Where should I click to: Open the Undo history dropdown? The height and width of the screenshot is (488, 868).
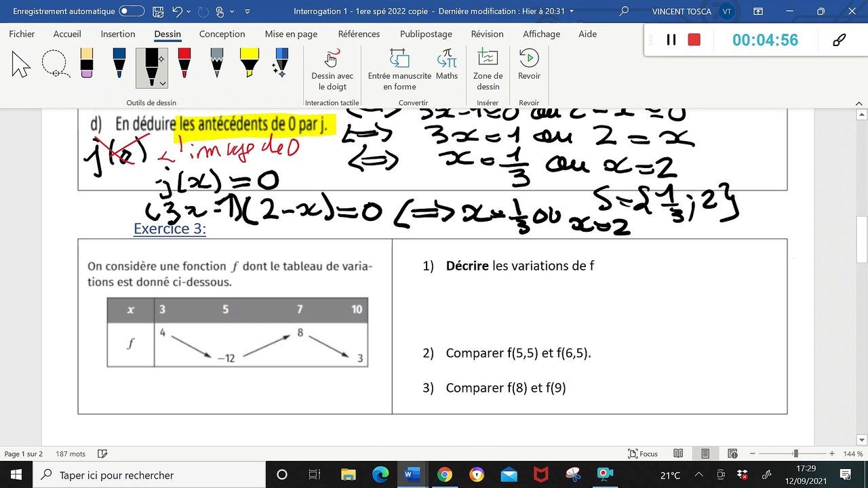[190, 12]
